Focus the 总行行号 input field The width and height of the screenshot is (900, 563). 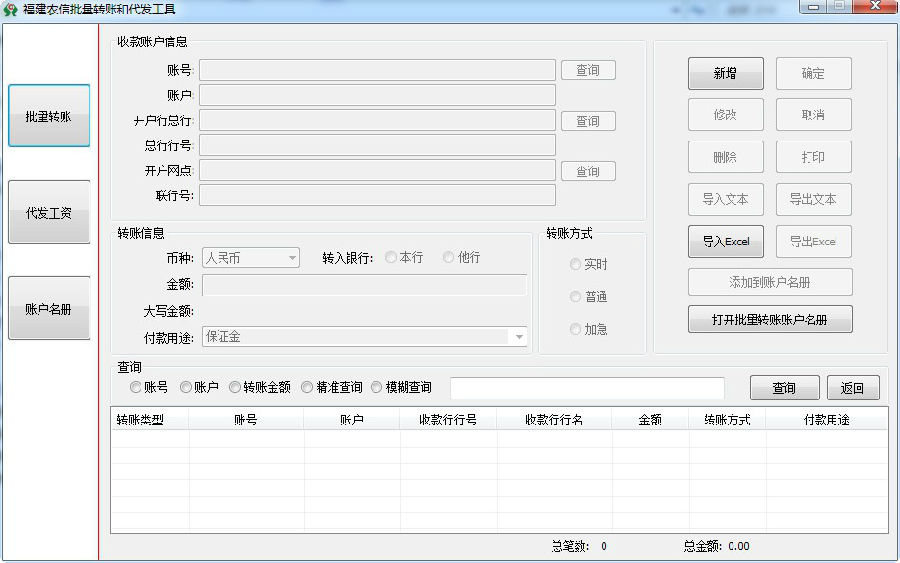[377, 145]
